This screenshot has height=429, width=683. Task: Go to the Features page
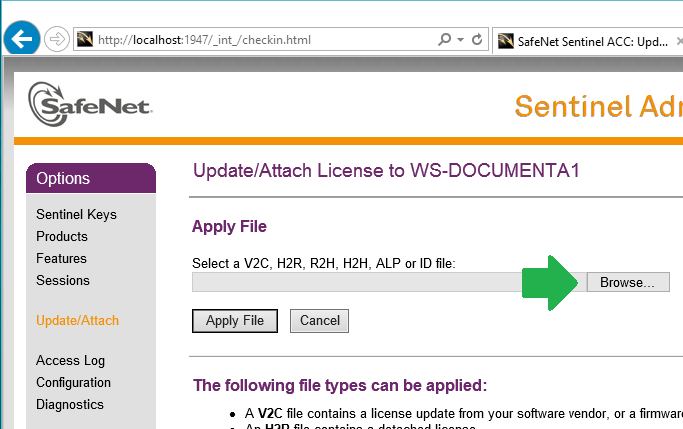[x=62, y=258]
